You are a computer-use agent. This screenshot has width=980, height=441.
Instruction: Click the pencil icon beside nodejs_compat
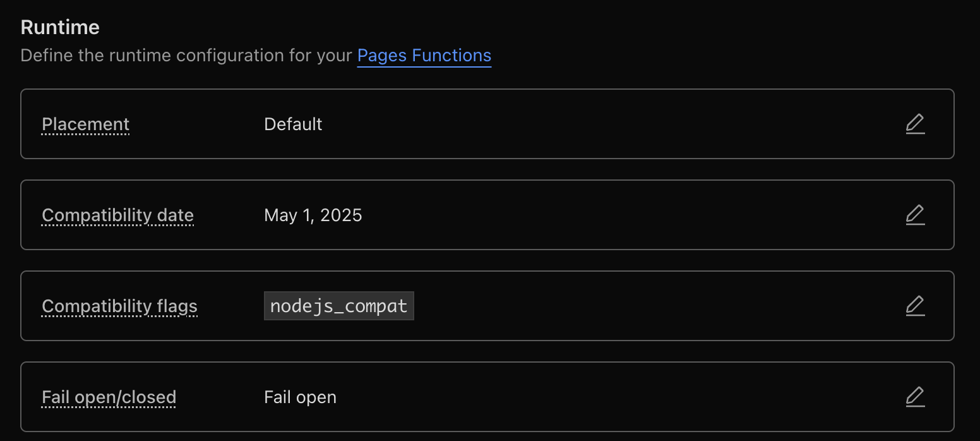[915, 306]
